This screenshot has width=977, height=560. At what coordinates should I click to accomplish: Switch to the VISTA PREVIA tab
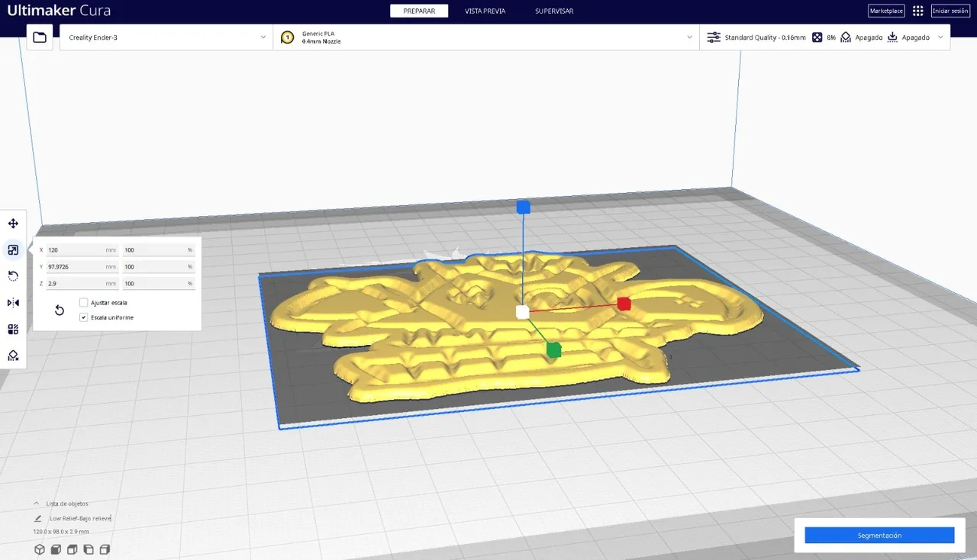(485, 11)
